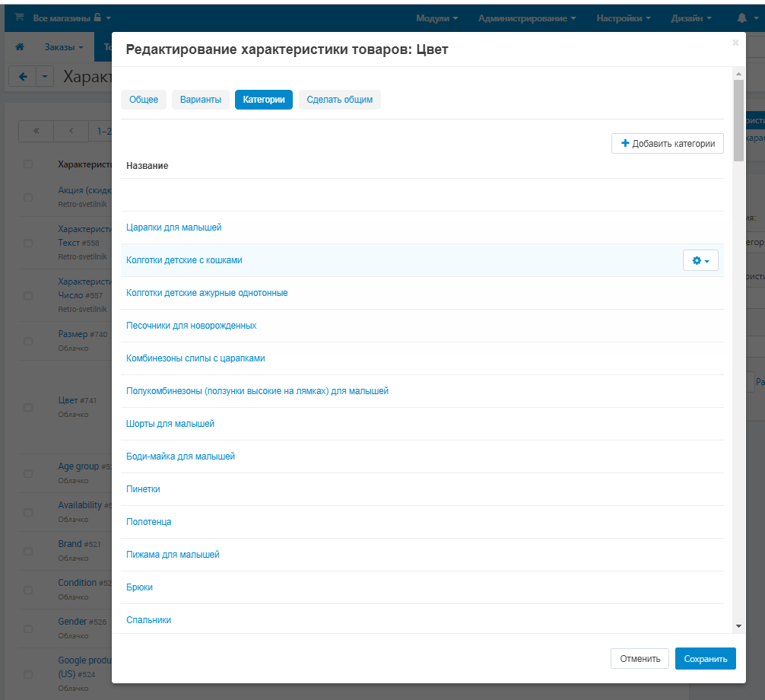The width and height of the screenshot is (765, 700).
Task: Click the dialog's vertical scrollbar thumb
Action: click(738, 120)
